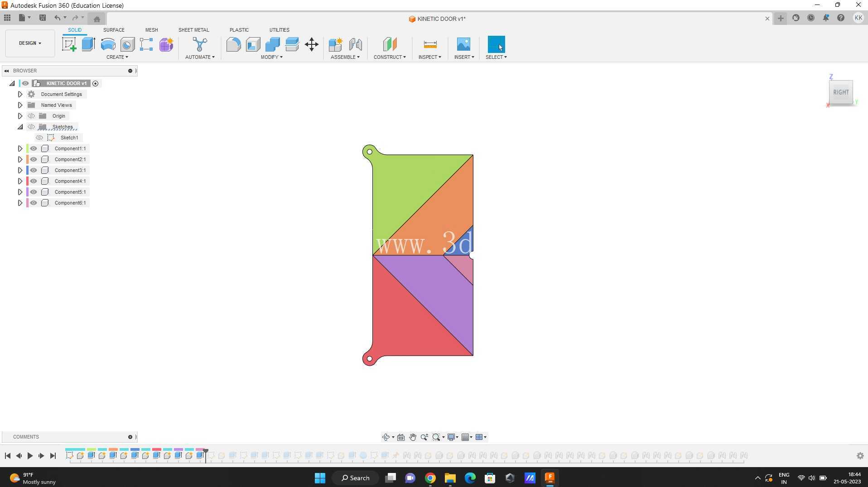Toggle visibility of Component4:1
The image size is (868, 487).
tap(34, 181)
